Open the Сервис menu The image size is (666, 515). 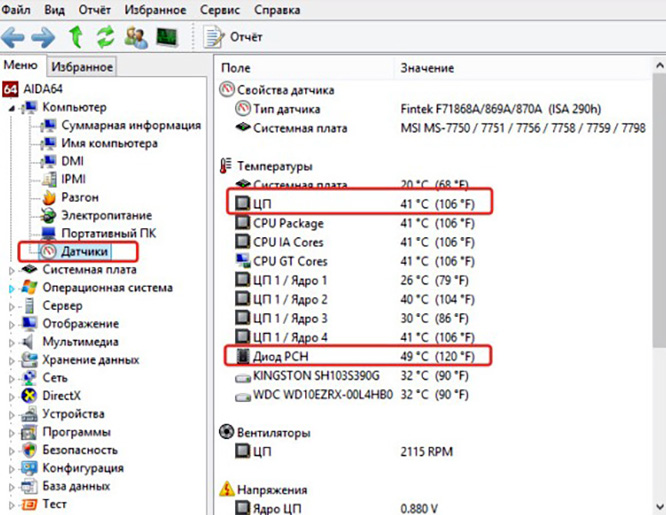[220, 9]
